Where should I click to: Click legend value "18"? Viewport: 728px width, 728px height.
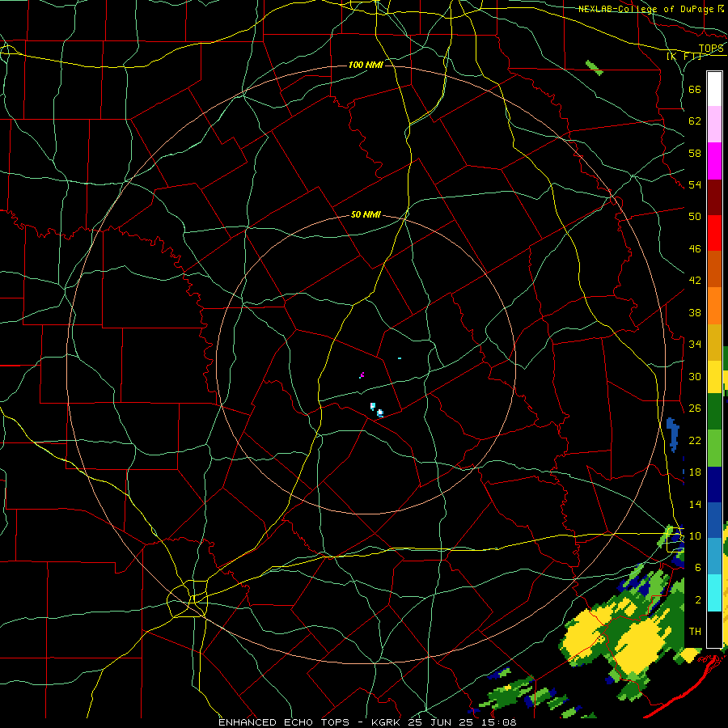click(695, 472)
